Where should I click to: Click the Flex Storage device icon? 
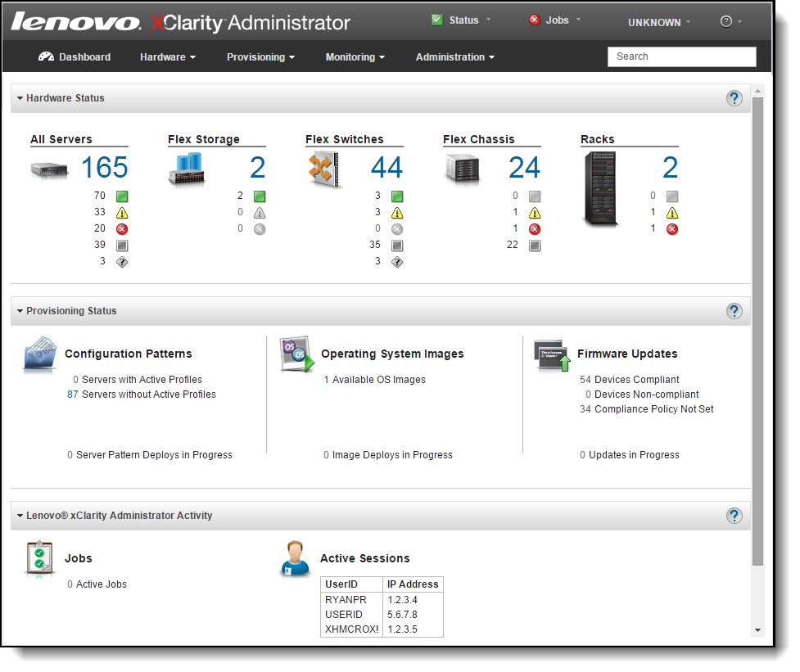click(x=187, y=169)
